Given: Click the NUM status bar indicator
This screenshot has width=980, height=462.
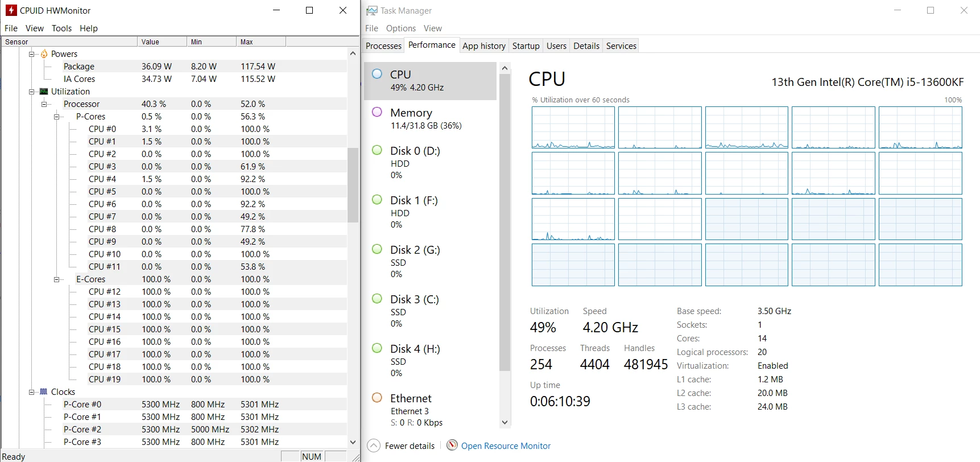Looking at the screenshot, I should pyautogui.click(x=312, y=456).
